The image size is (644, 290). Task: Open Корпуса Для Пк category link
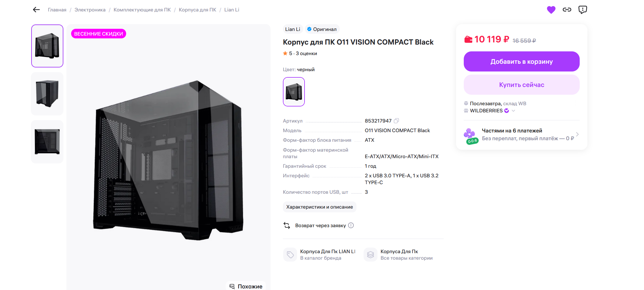(399, 252)
